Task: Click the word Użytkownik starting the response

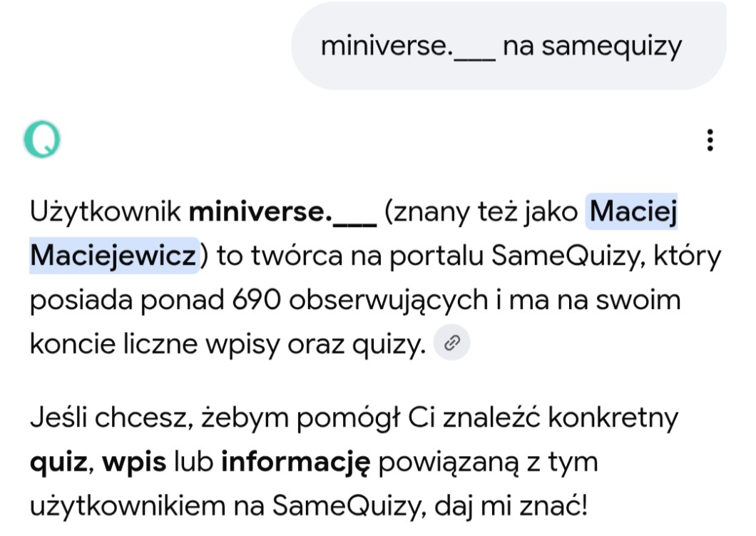Action: pyautogui.click(x=105, y=212)
